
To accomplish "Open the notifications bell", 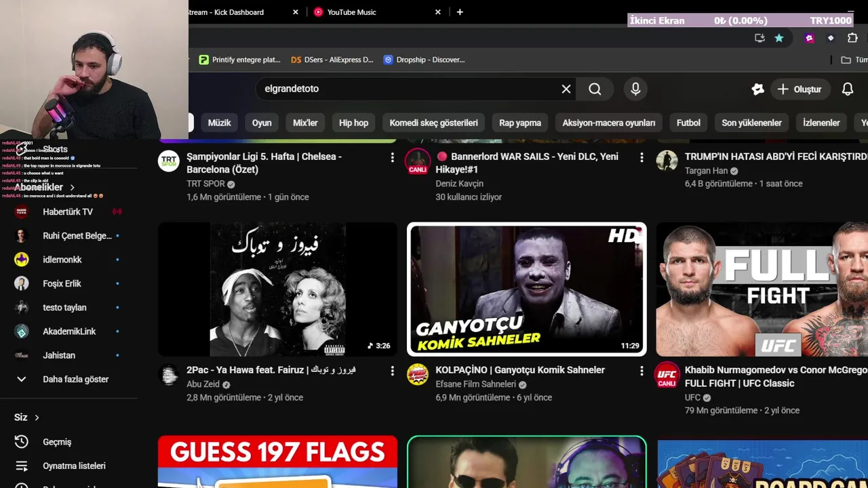I will tap(848, 89).
